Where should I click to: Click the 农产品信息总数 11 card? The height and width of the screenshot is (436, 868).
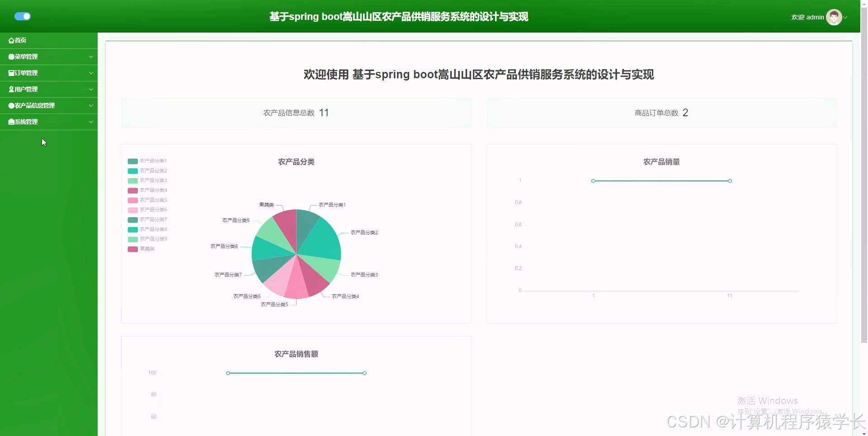(x=296, y=113)
